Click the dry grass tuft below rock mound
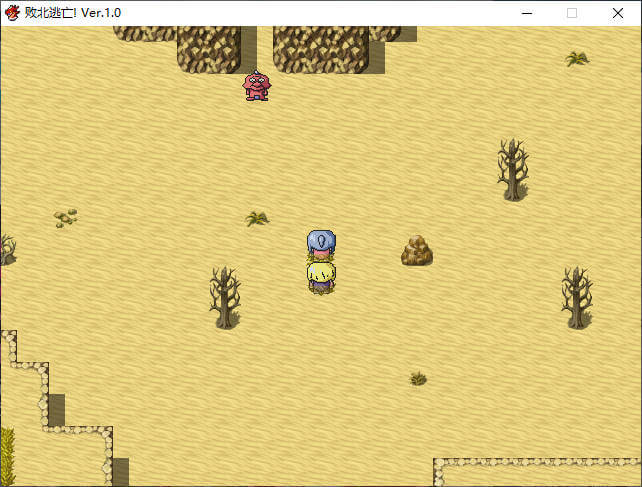This screenshot has height=487, width=642. (418, 378)
